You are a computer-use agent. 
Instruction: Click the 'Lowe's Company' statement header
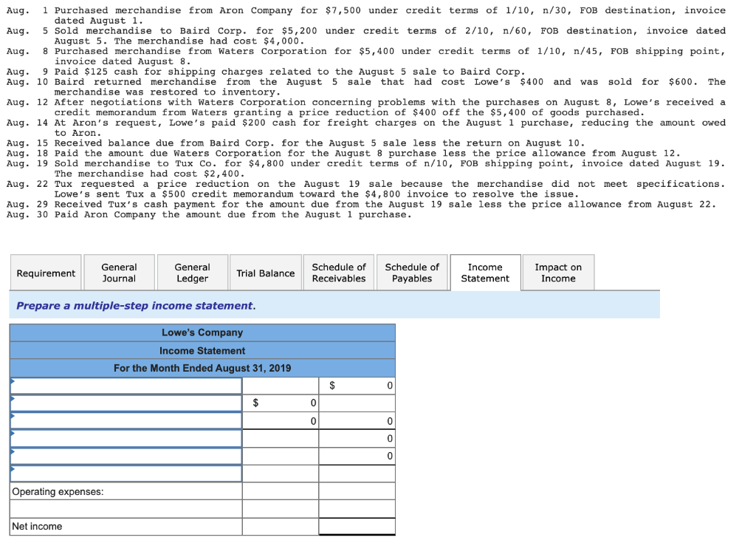[202, 332]
